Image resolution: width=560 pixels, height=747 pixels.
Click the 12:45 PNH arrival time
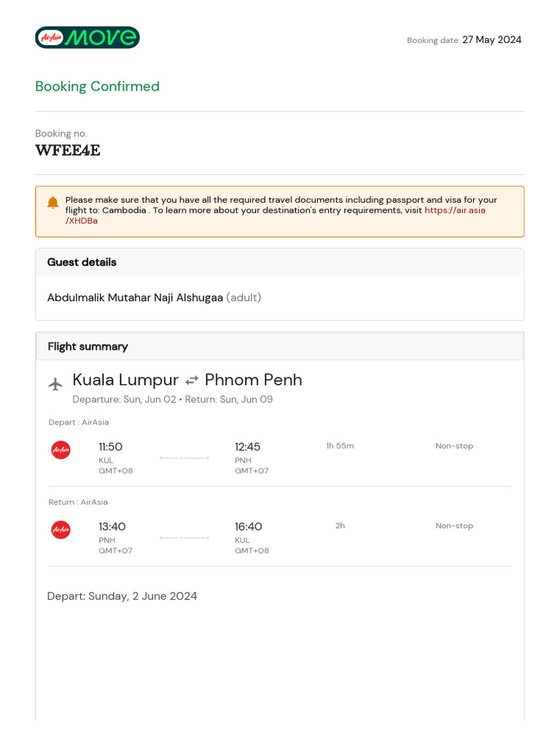[x=247, y=447]
